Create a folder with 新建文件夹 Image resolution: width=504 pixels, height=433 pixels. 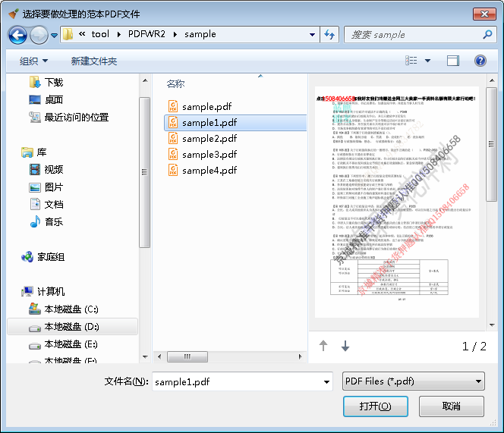[94, 61]
